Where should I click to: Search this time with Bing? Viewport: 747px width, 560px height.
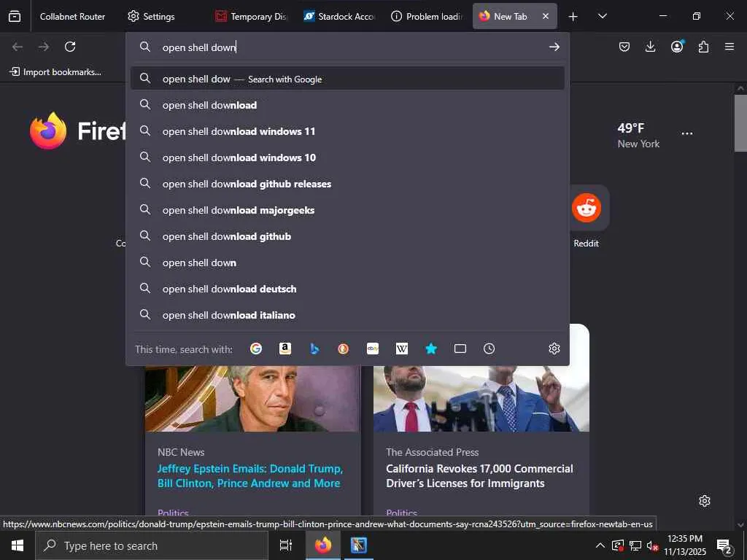(314, 349)
